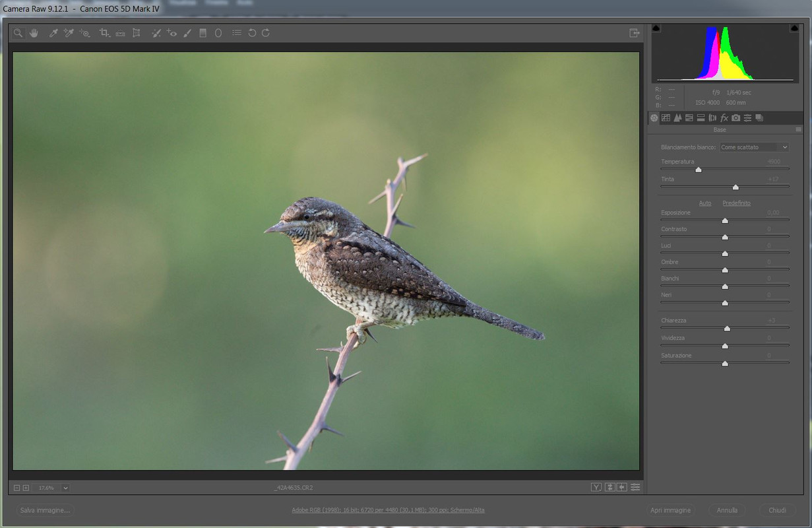
Task: Select the Red Eye Removal tool
Action: (x=172, y=33)
